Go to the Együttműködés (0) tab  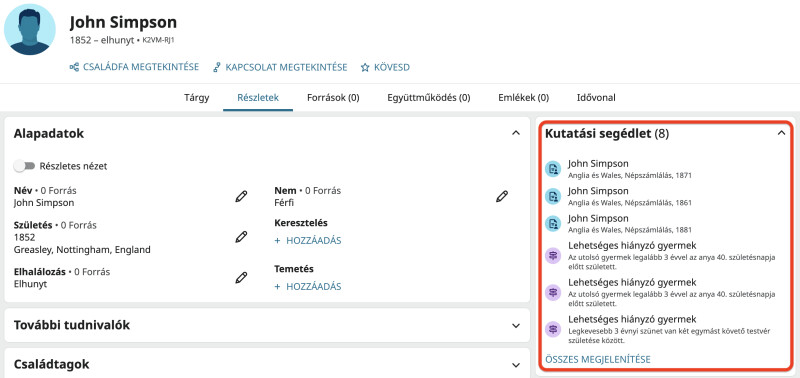[x=429, y=97]
